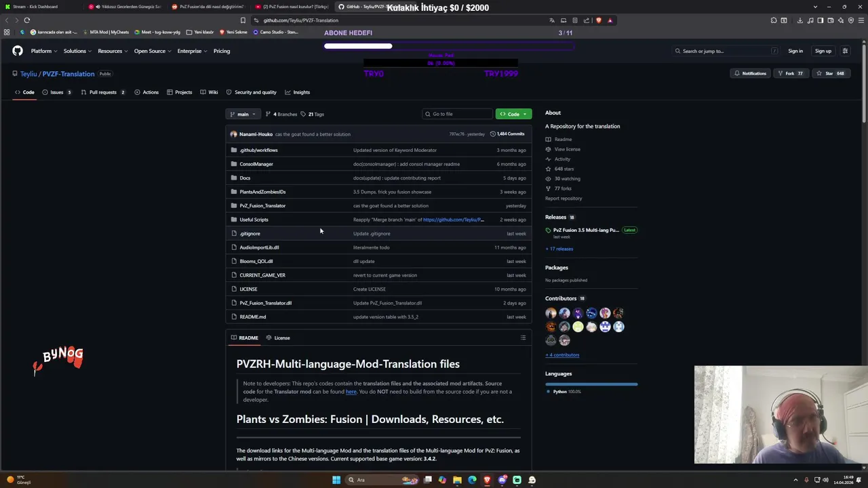Viewport: 868px width, 488px height.
Task: Fork the repository via the Fork button
Action: 791,73
